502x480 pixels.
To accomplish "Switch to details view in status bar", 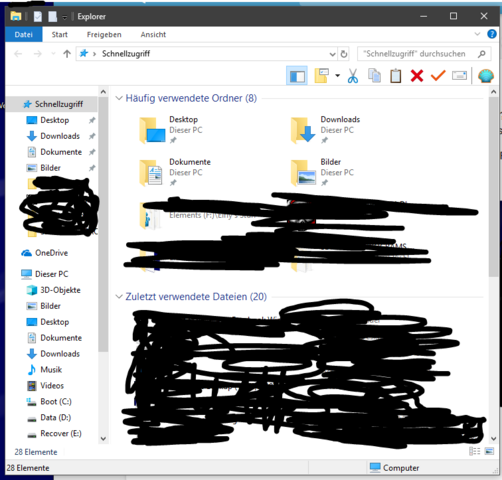I will (475, 451).
